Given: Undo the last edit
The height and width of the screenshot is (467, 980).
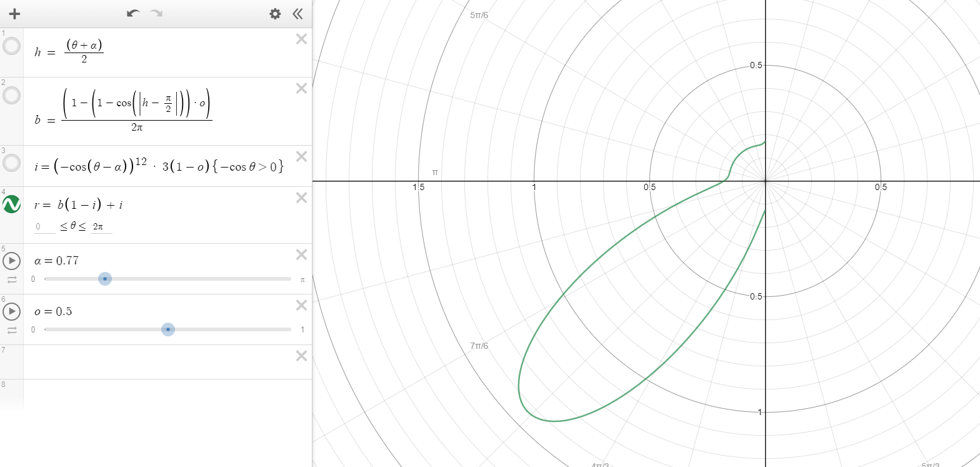Looking at the screenshot, I should [132, 14].
